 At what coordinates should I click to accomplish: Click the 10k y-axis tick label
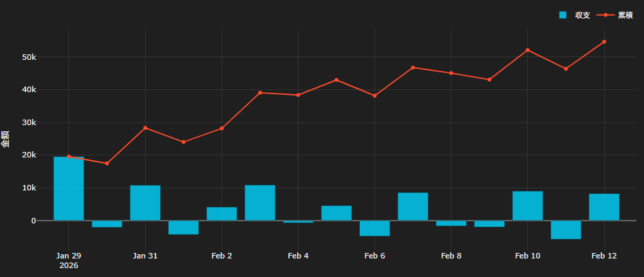tap(30, 188)
